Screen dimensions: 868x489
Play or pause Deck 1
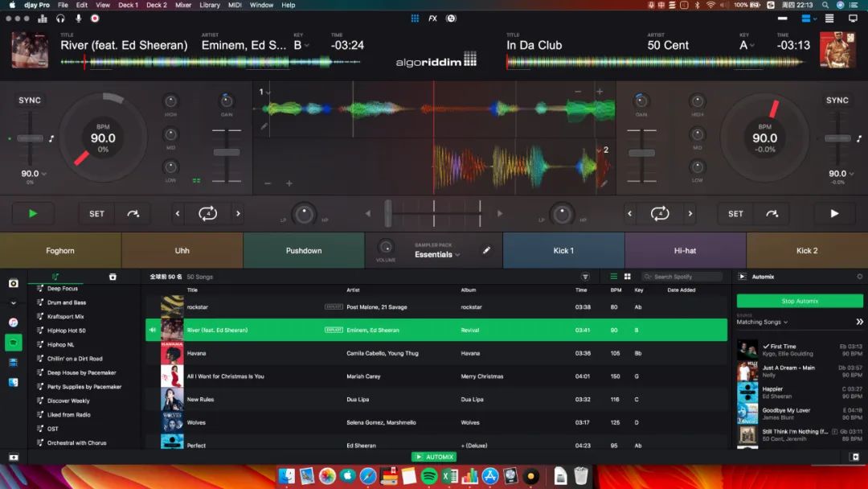point(33,214)
